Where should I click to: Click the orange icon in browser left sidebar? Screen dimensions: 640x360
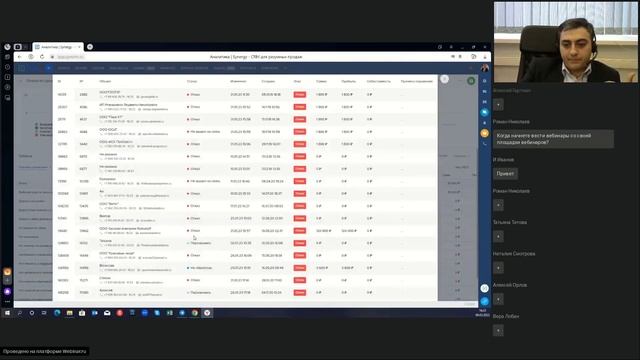click(7, 271)
